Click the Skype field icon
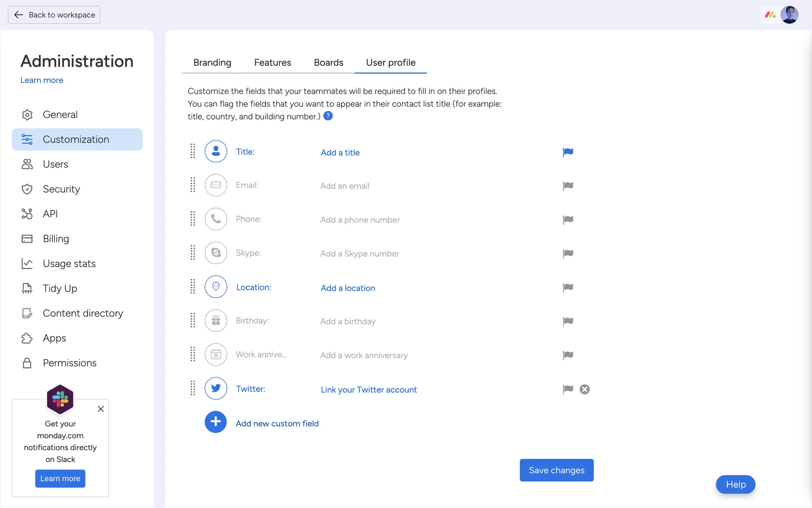 [x=216, y=253]
